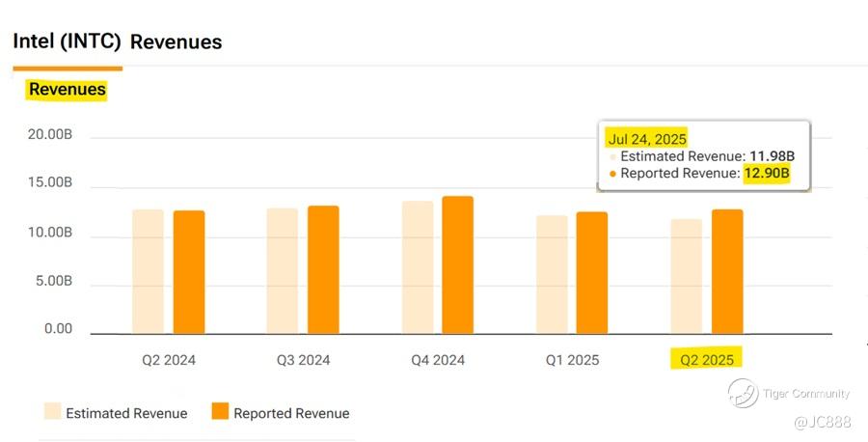Screen dimensions: 868x442
Task: Click the orange dot beside Reported Revenue in tooltip
Action: 612,174
